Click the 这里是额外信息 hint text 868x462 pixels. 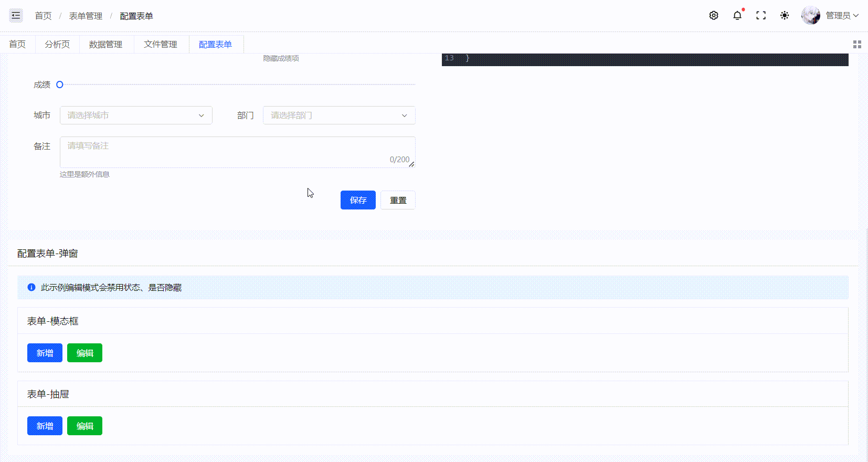coord(84,174)
